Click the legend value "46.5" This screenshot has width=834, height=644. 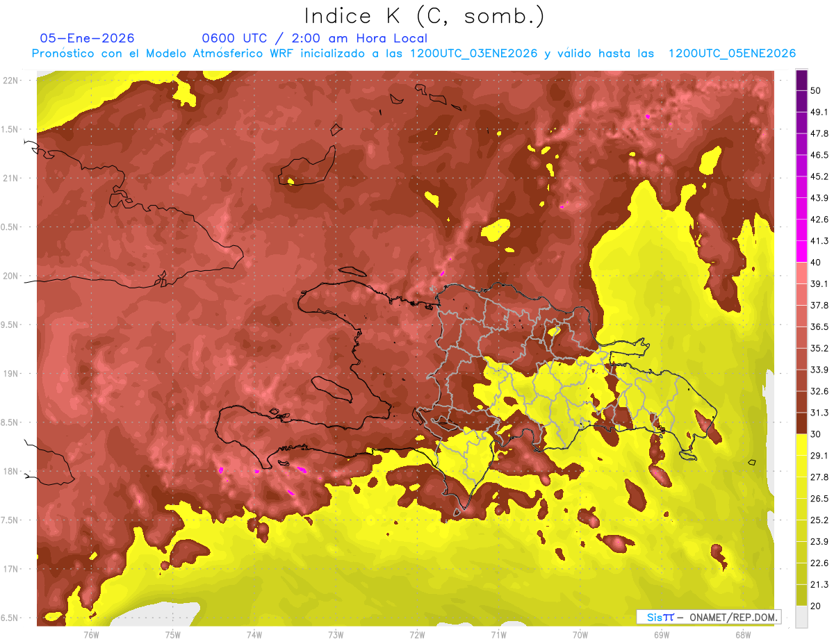tap(819, 155)
